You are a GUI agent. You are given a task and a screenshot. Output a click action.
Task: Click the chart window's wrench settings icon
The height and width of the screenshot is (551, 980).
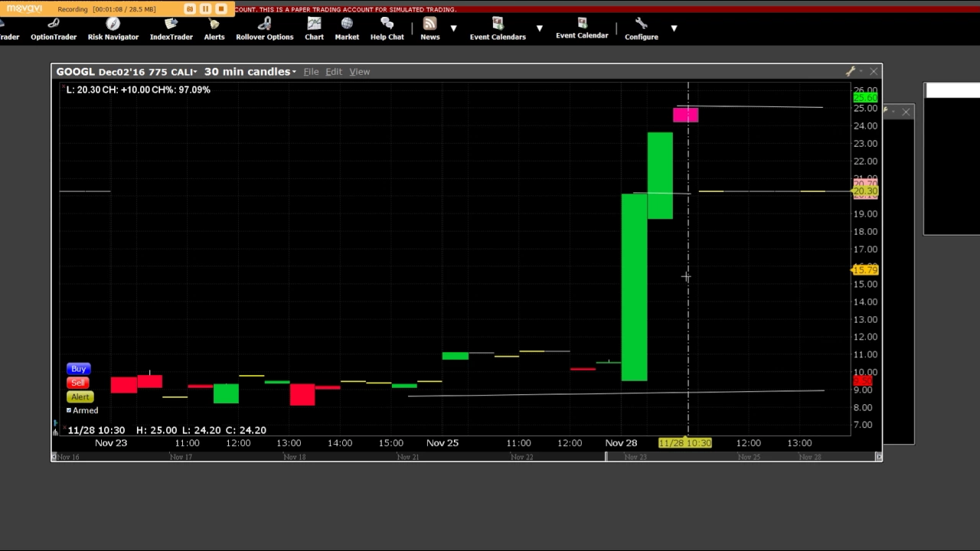click(x=850, y=71)
